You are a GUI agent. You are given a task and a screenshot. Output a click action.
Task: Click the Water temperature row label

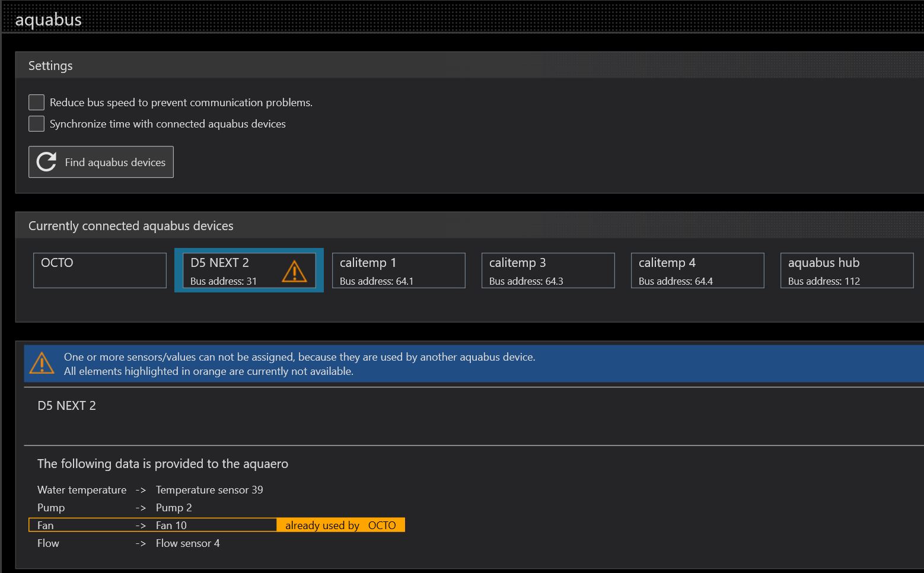[x=82, y=490]
